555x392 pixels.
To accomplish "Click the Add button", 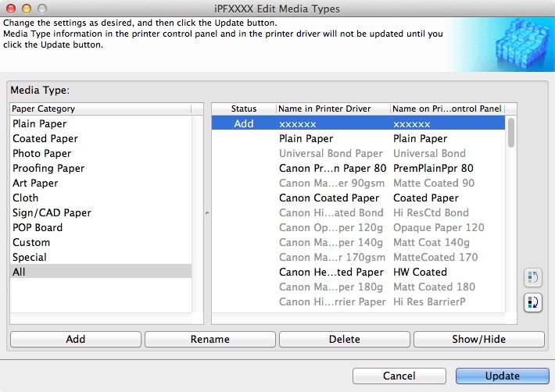I will [76, 340].
